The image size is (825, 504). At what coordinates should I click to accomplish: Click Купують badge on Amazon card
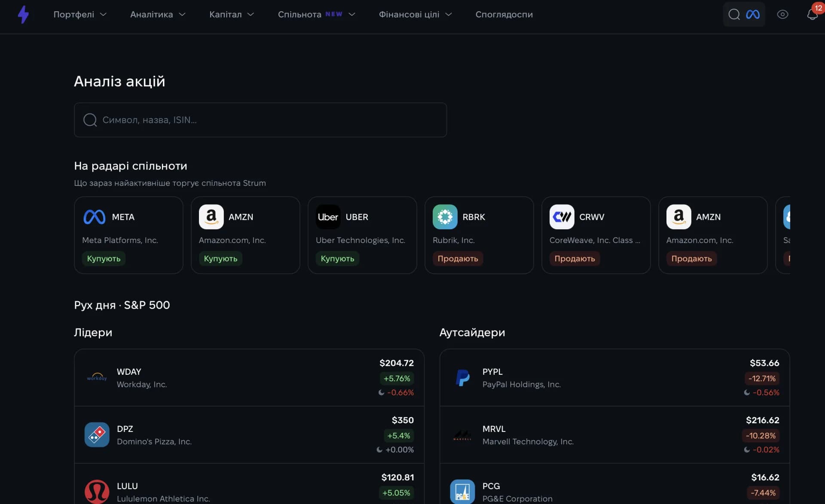click(220, 258)
